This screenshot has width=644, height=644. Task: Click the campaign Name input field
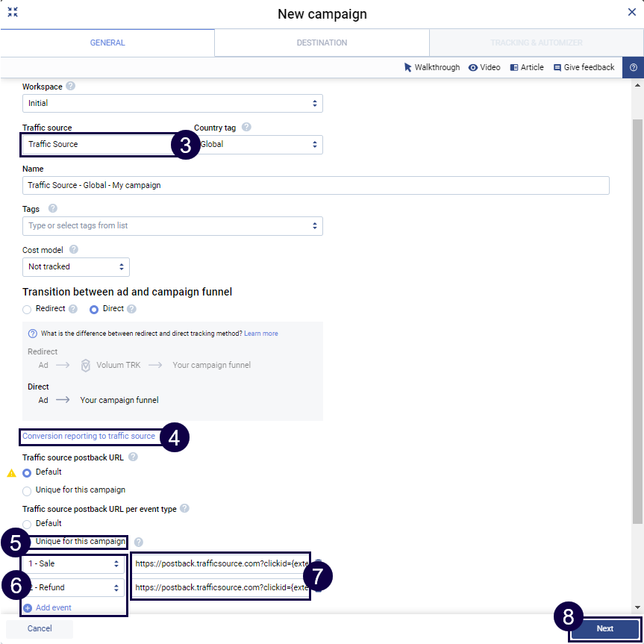(316, 185)
